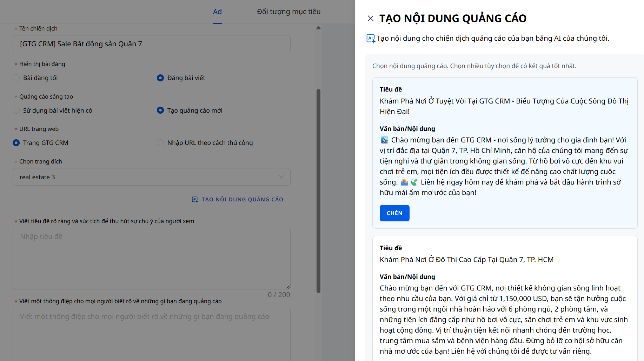
Task: Click the AI icon beside panel description
Action: [371, 39]
